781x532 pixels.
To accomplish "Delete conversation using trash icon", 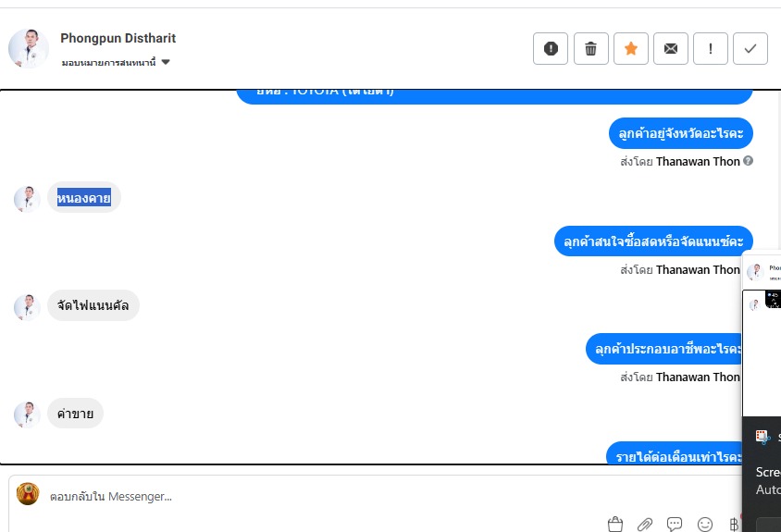I will pos(590,49).
